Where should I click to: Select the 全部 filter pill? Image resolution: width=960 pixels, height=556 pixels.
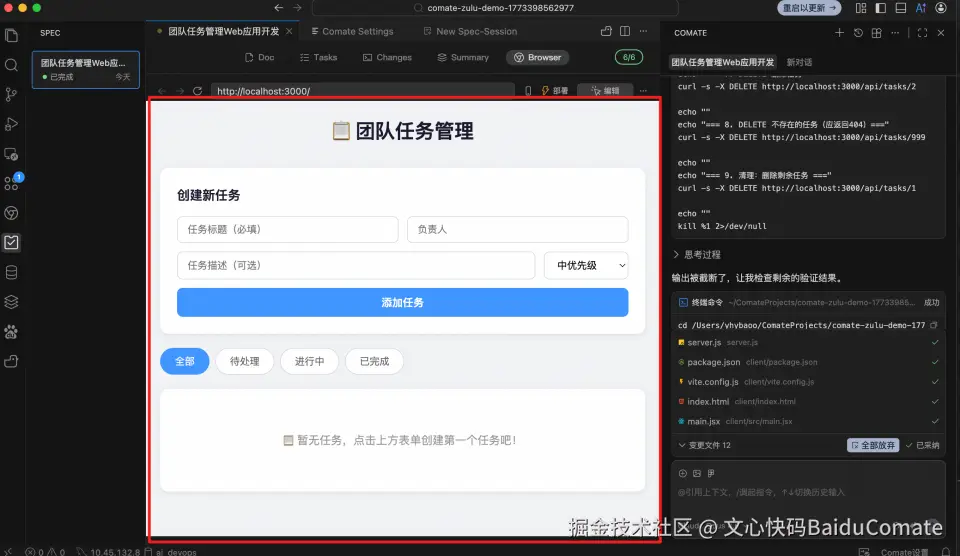(x=184, y=361)
